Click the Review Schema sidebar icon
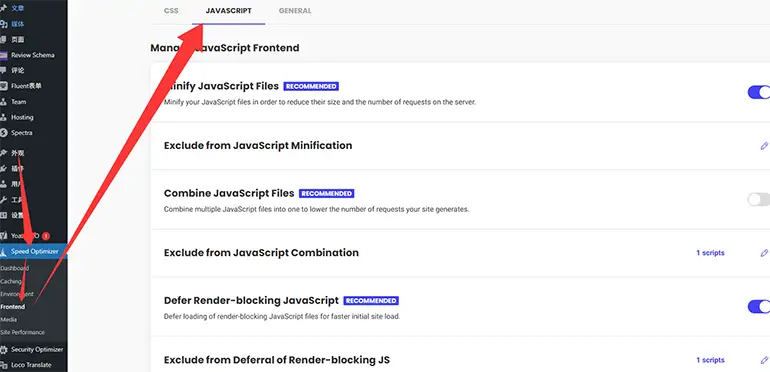The width and height of the screenshot is (770, 372). coord(4,55)
